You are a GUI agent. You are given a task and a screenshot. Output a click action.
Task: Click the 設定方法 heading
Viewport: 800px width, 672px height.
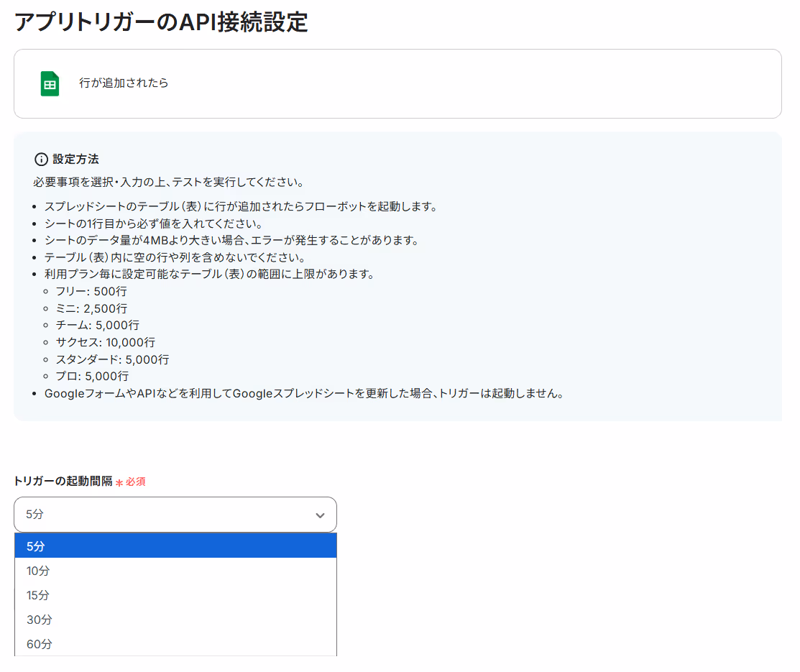point(76,160)
